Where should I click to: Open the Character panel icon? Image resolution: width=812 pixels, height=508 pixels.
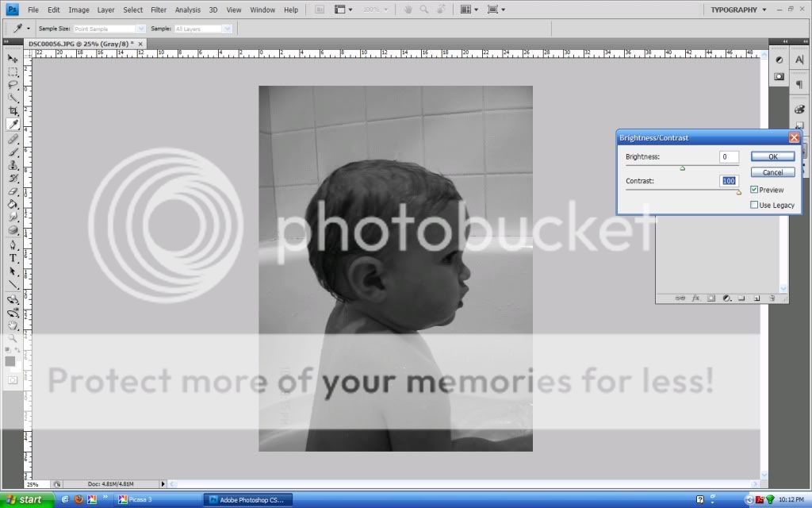point(799,61)
